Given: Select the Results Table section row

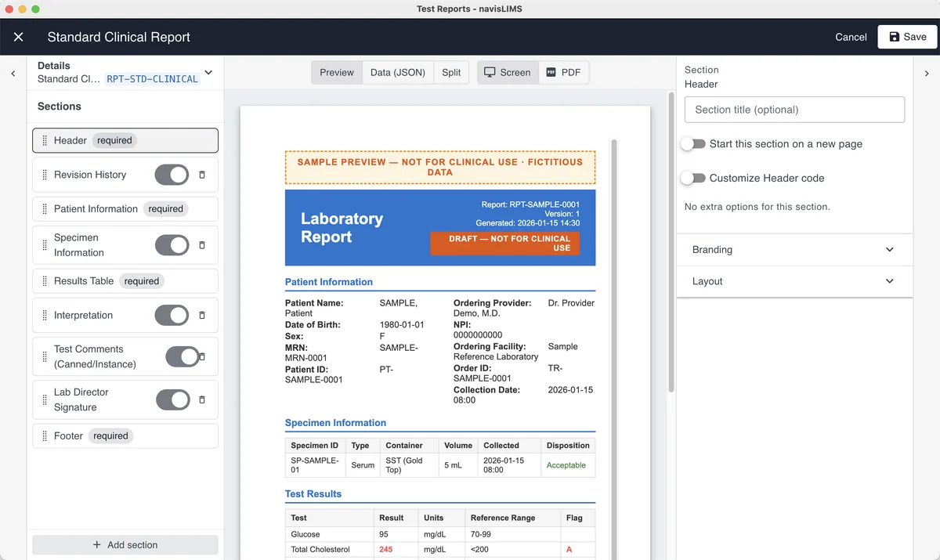Looking at the screenshot, I should [x=125, y=281].
